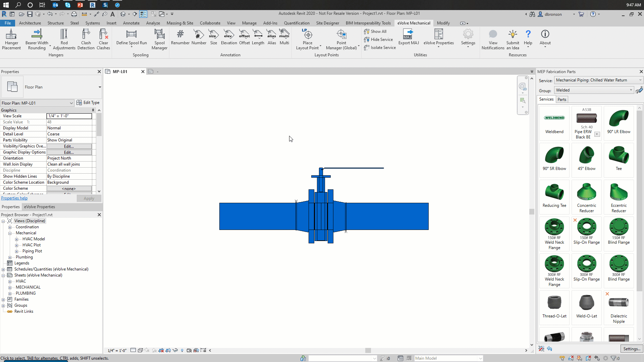Image resolution: width=644 pixels, height=362 pixels.
Task: Click the View Scale value field
Action: 69,116
